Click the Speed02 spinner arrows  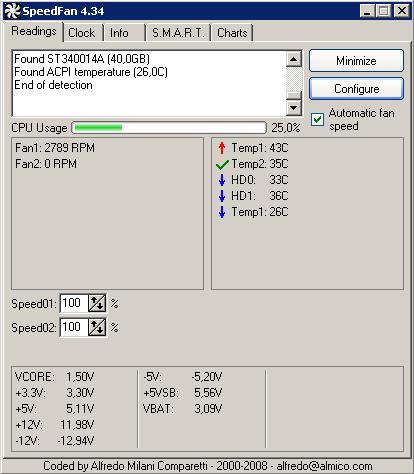pos(97,327)
